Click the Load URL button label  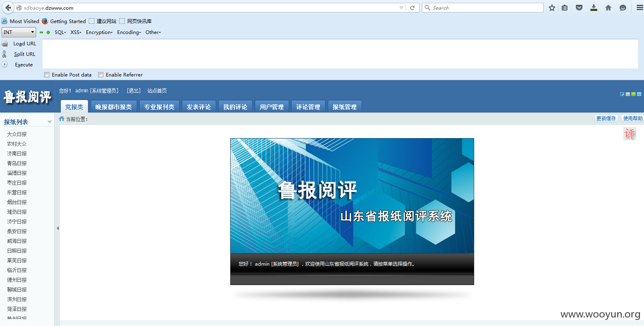click(x=25, y=44)
